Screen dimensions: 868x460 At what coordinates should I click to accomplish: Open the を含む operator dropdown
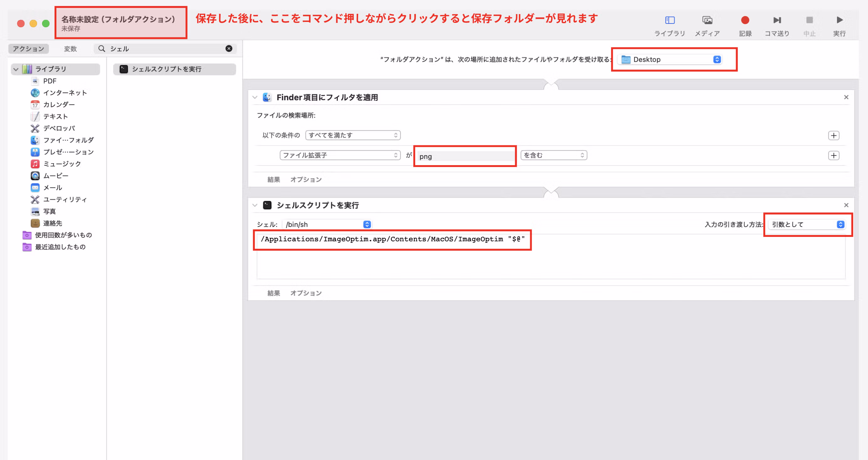pyautogui.click(x=554, y=155)
